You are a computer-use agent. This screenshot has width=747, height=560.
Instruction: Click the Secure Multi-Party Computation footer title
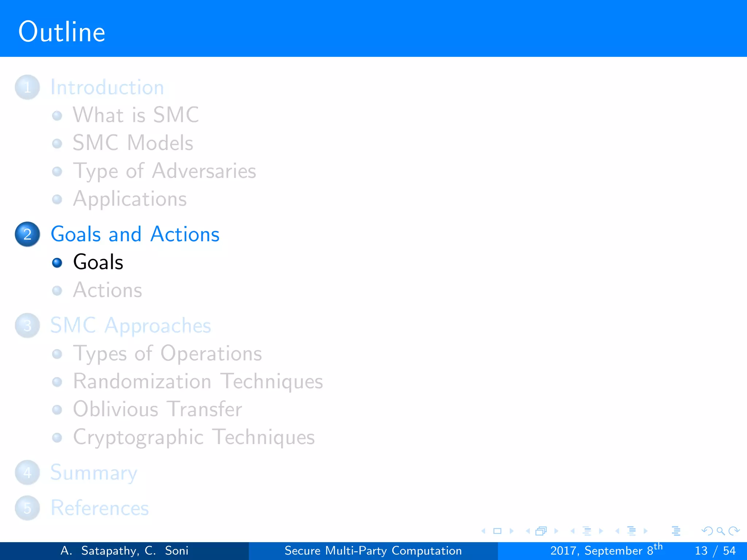tap(373, 551)
